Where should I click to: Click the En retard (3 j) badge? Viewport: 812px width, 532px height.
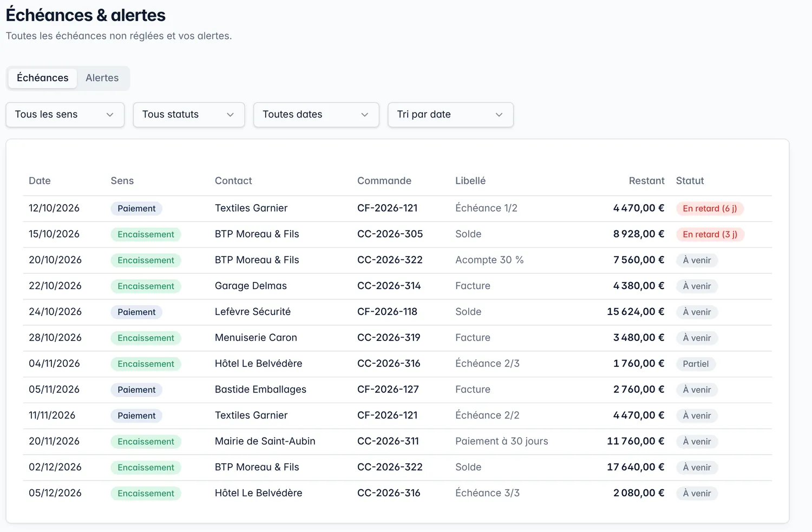click(x=710, y=234)
